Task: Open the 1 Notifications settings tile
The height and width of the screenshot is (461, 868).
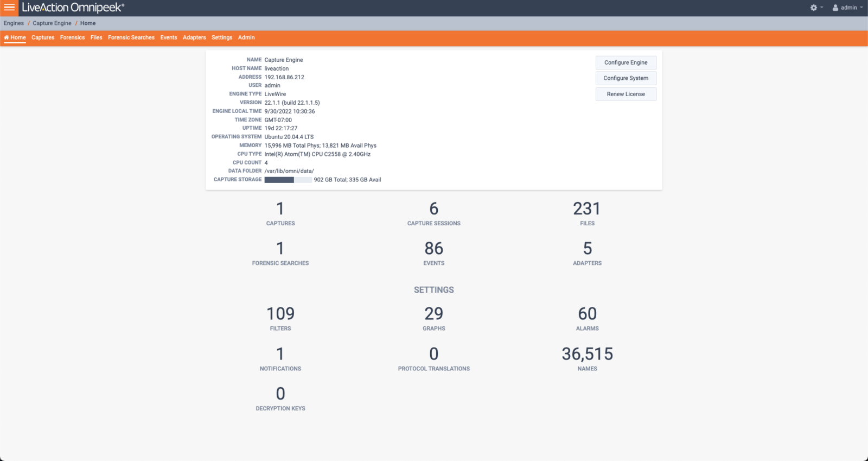Action: coord(280,358)
